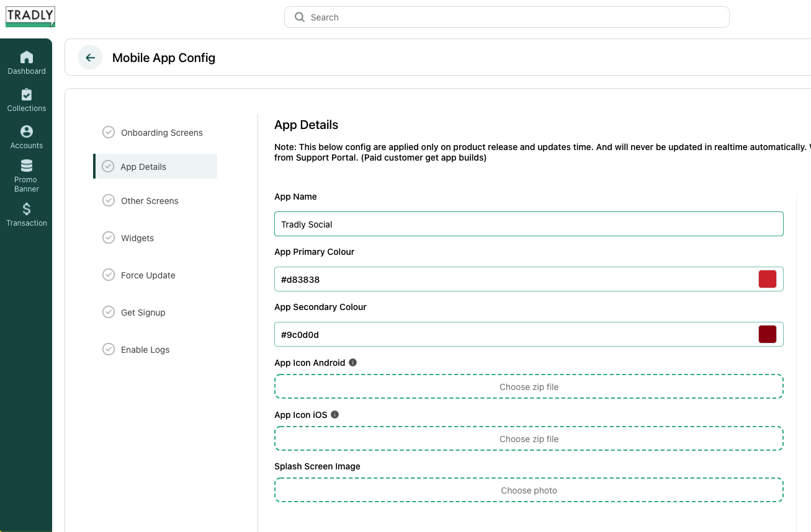
Task: Click the back arrow button
Action: pos(90,58)
